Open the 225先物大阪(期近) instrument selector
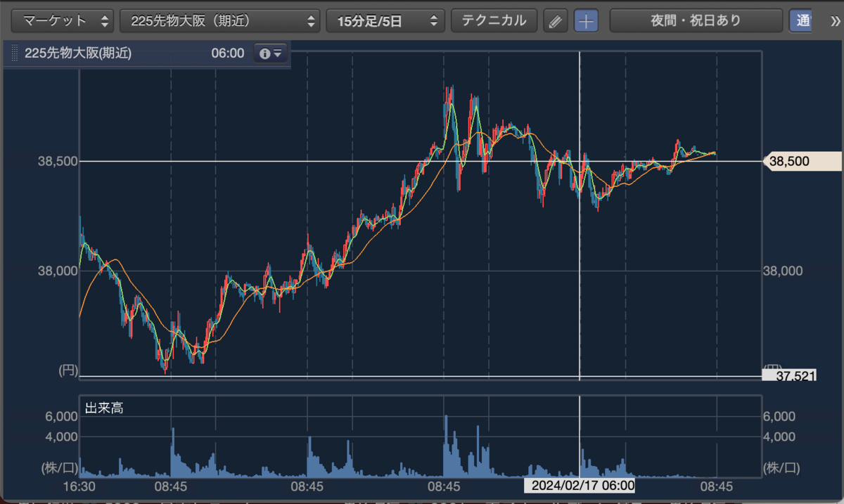 coord(220,20)
